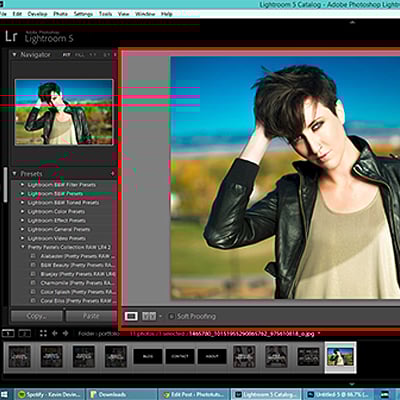Go forward using the filmstrip right arrow
400x400 pixels.
[66, 333]
